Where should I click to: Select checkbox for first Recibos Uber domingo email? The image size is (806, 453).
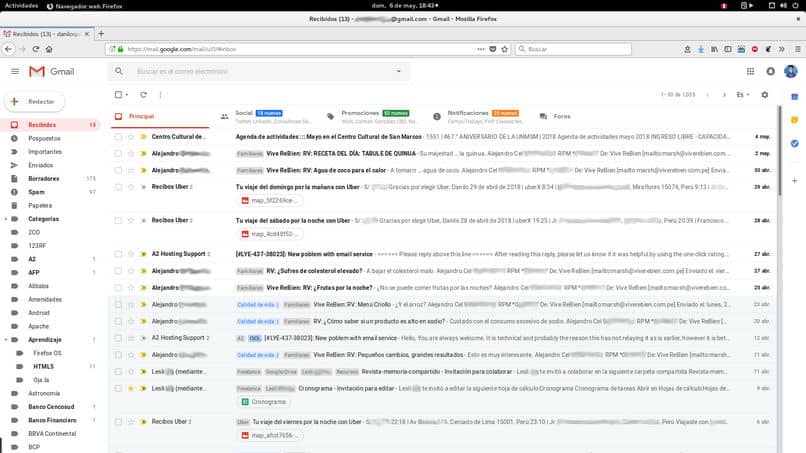[x=118, y=187]
